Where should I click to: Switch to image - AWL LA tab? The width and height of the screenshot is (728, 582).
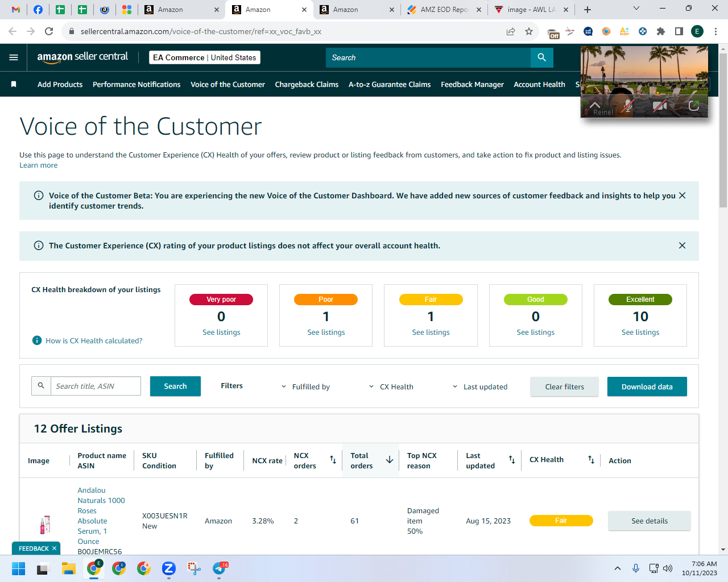pos(531,10)
